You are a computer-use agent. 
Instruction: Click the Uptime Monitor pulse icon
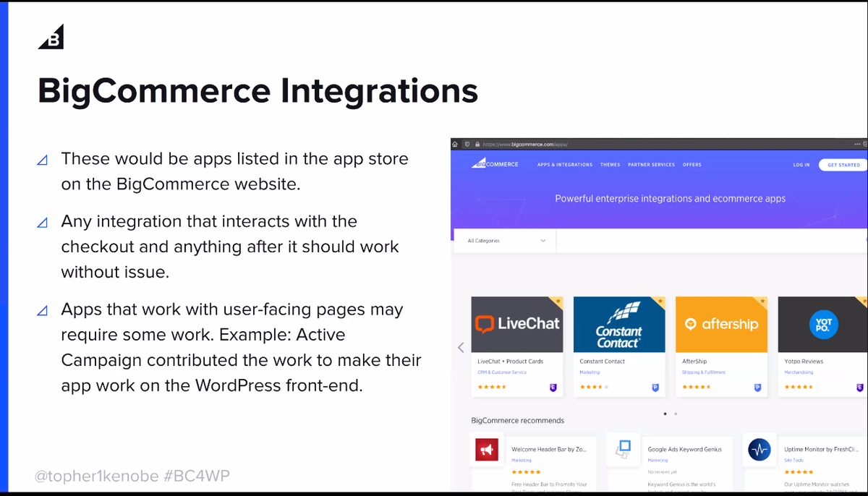coord(759,450)
